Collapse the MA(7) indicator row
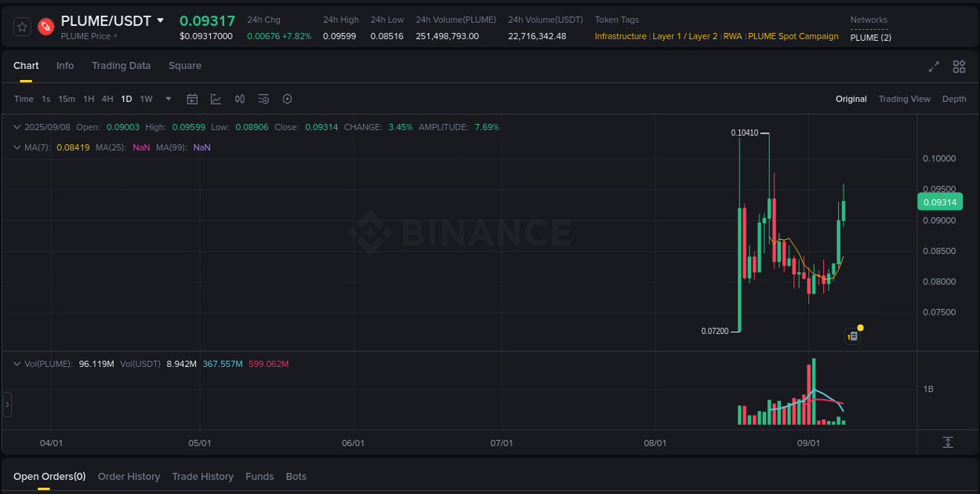Viewport: 980px width, 494px height. click(x=16, y=147)
